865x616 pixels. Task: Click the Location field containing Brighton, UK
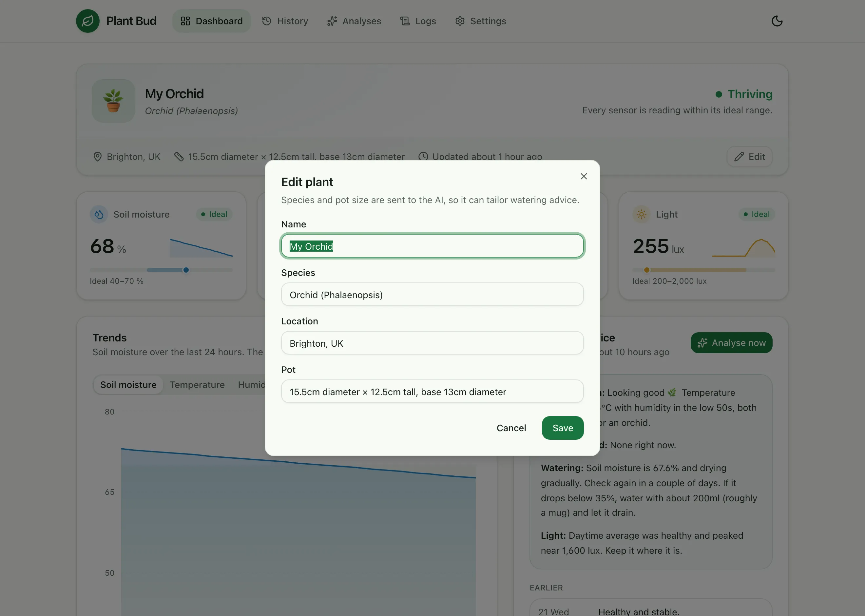(432, 343)
